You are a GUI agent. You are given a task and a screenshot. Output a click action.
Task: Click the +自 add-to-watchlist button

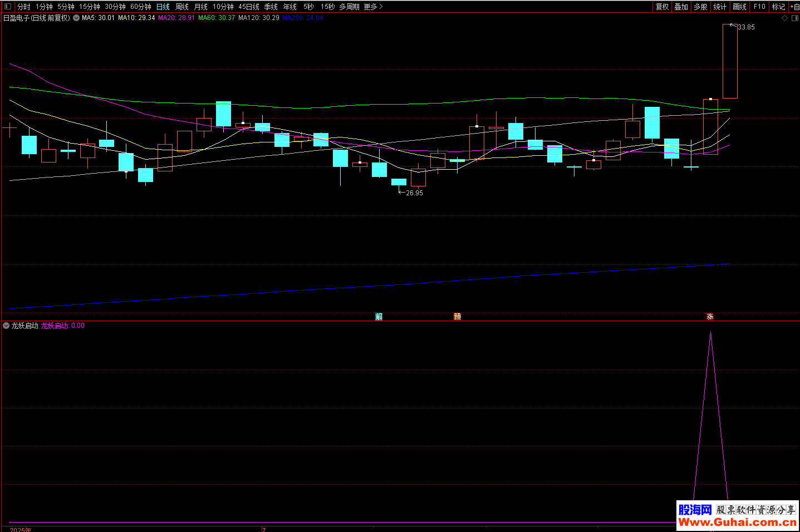(x=794, y=7)
